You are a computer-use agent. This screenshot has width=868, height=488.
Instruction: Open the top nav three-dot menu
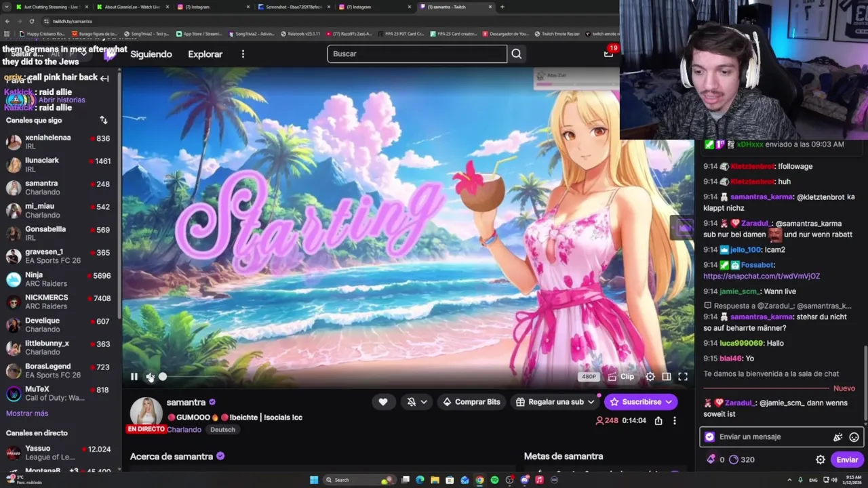coord(243,54)
